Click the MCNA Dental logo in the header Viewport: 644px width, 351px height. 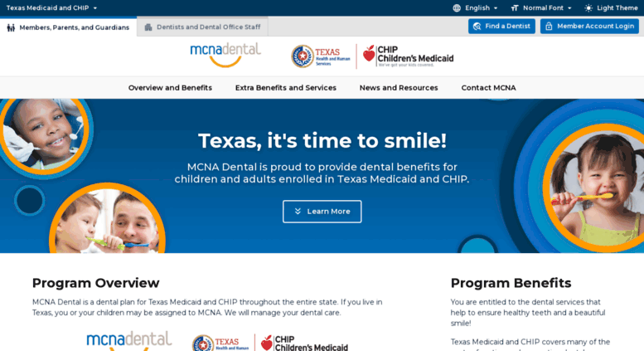coord(225,55)
